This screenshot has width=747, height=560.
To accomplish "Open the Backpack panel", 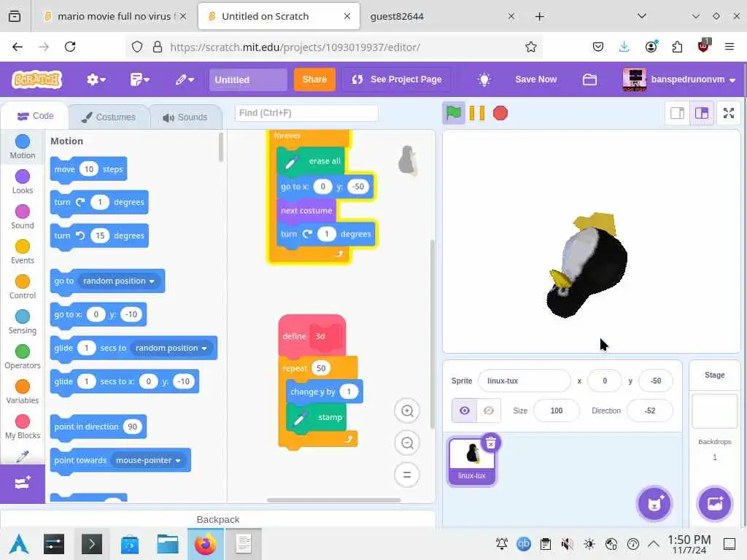I will [218, 519].
